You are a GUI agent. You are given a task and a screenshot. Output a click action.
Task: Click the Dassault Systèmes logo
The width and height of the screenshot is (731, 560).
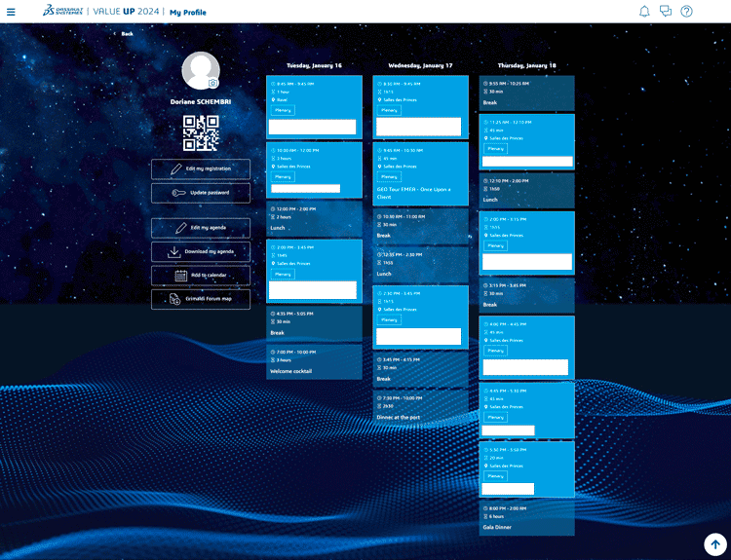tap(61, 12)
